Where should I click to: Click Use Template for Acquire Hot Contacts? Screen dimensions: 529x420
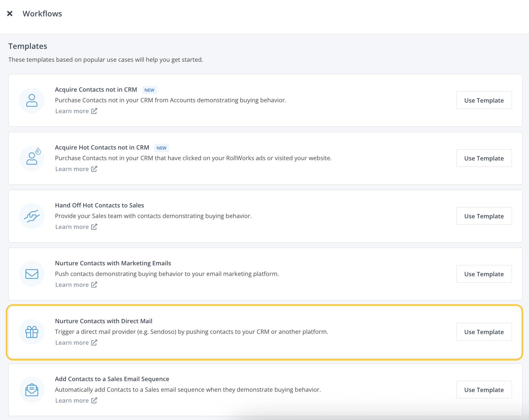(484, 158)
